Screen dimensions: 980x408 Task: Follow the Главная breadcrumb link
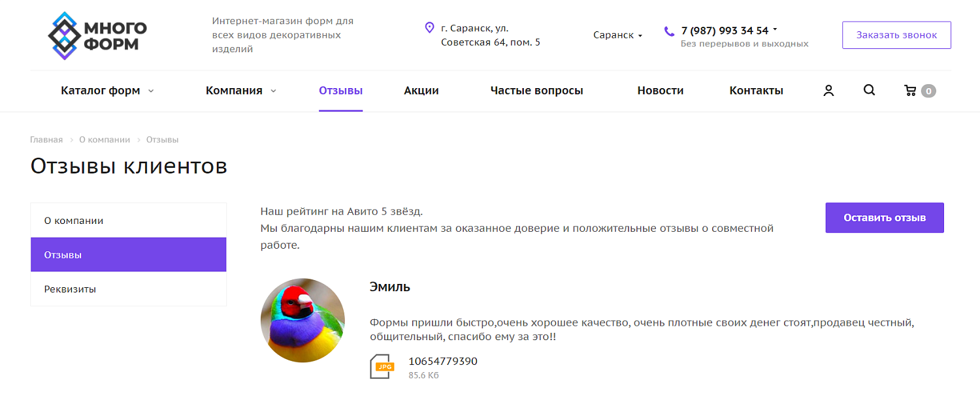[46, 139]
